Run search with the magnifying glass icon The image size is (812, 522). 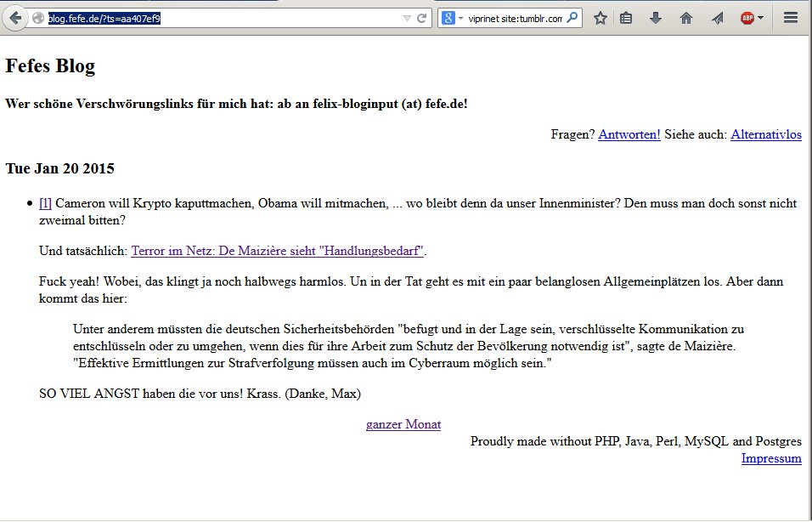tap(572, 18)
